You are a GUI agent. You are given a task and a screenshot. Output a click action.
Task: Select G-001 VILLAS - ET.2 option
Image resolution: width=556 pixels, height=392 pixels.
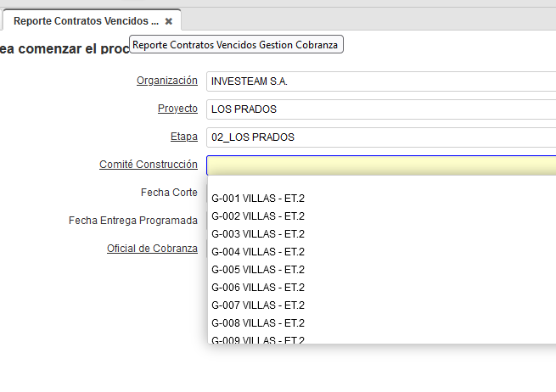pos(258,199)
